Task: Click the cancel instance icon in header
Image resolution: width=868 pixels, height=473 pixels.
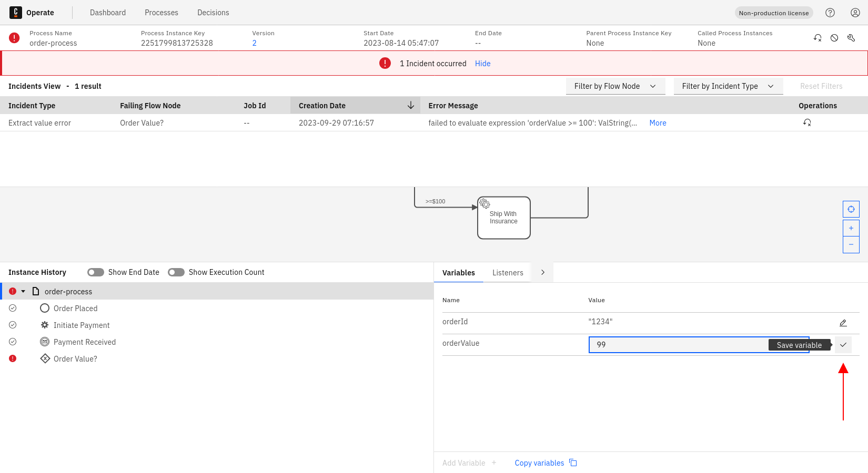Action: pyautogui.click(x=834, y=38)
